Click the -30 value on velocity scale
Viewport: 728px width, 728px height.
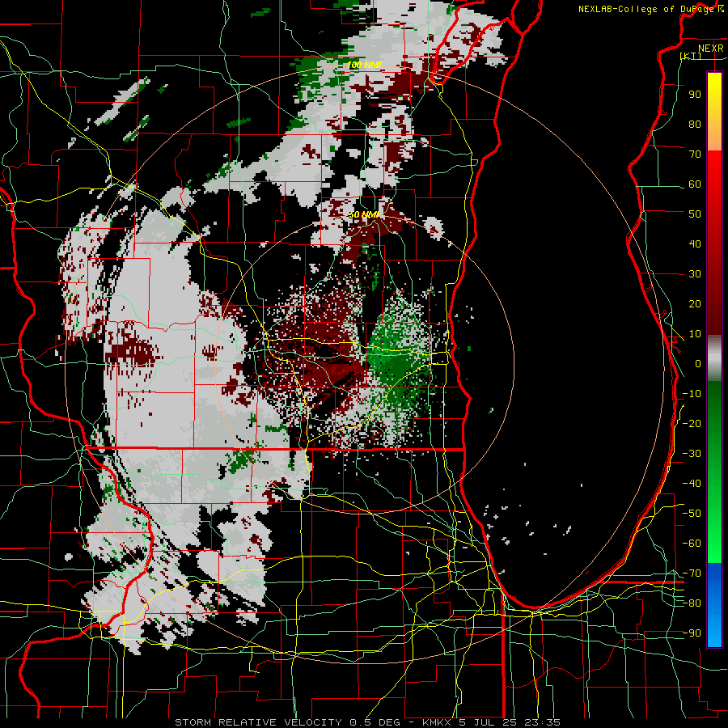[692, 454]
